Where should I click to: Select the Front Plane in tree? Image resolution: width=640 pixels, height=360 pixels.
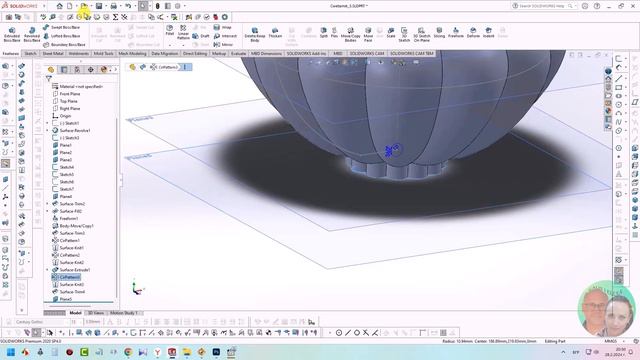pyautogui.click(x=66, y=94)
